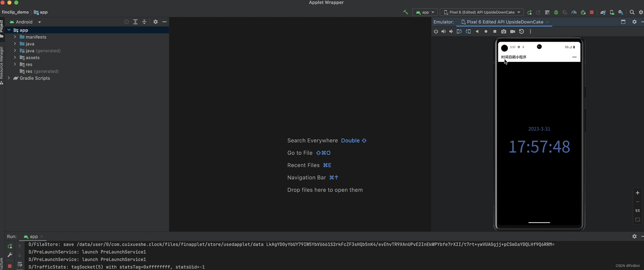This screenshot has width=644, height=270.
Task: Click the emulator Back triangle button
Action: (x=477, y=31)
